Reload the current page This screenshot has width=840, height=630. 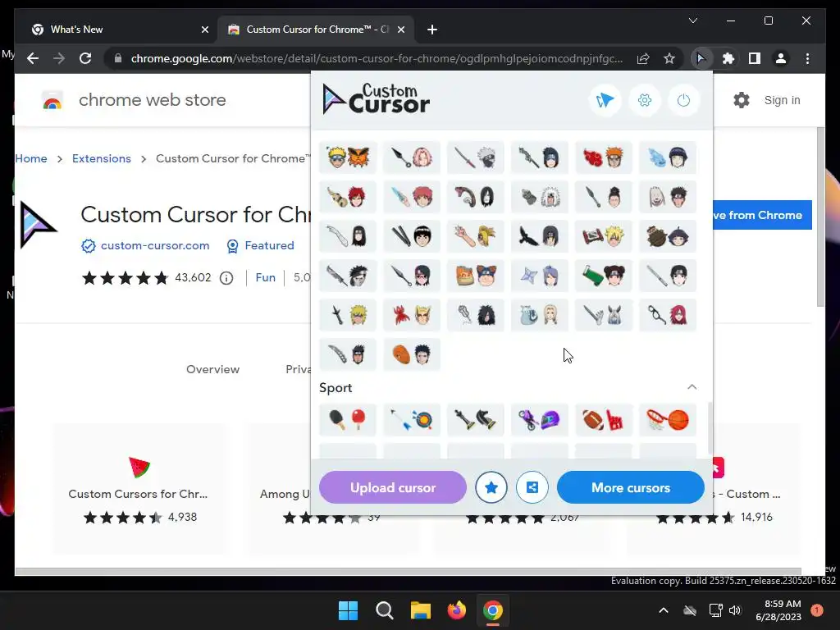(x=85, y=58)
